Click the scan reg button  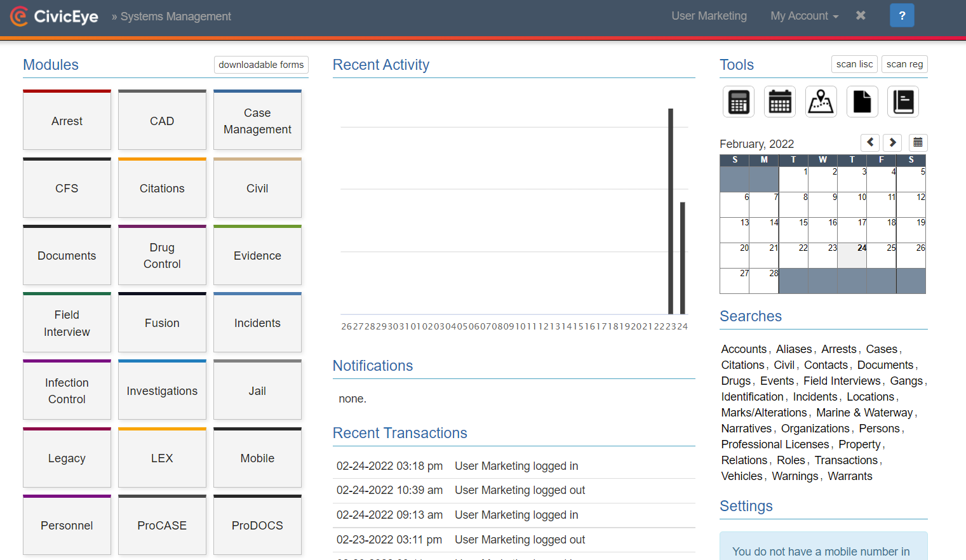tap(904, 64)
